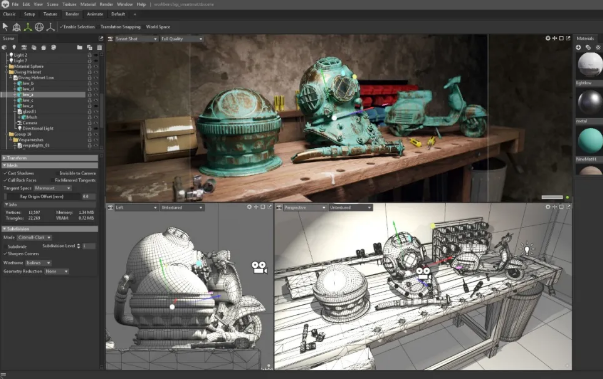
Task: Open the Perspective view dropdown
Action: coord(305,208)
